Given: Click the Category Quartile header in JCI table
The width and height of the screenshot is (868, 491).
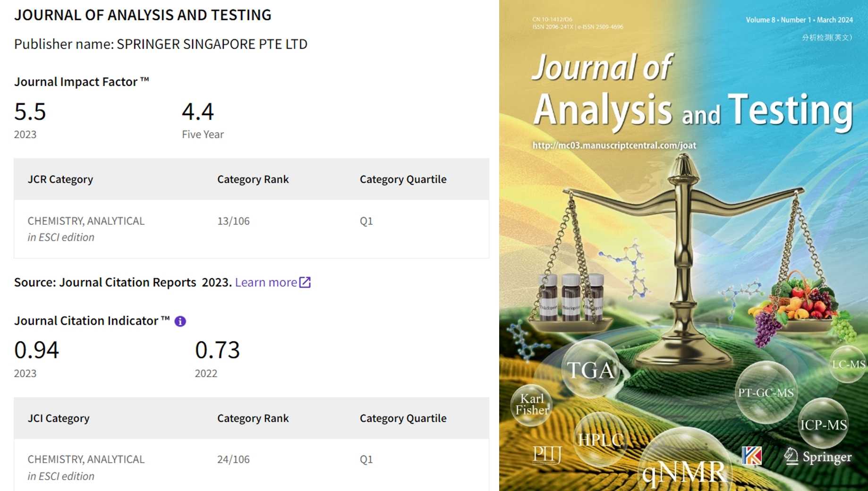Looking at the screenshot, I should click(403, 418).
